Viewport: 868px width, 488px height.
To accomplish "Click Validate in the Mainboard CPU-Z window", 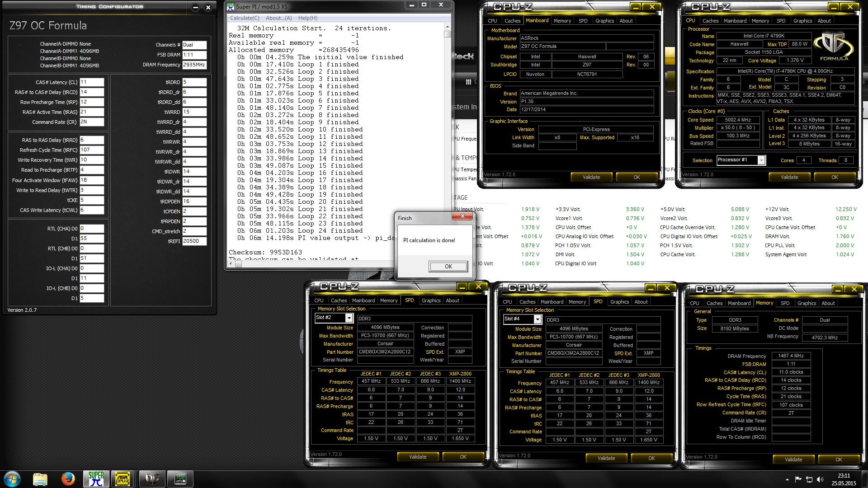I will click(x=591, y=177).
